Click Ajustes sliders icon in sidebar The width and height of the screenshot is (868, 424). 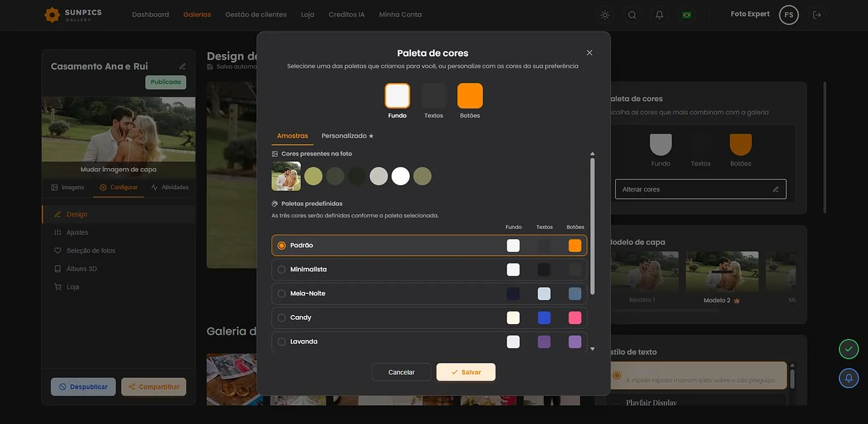tap(58, 232)
